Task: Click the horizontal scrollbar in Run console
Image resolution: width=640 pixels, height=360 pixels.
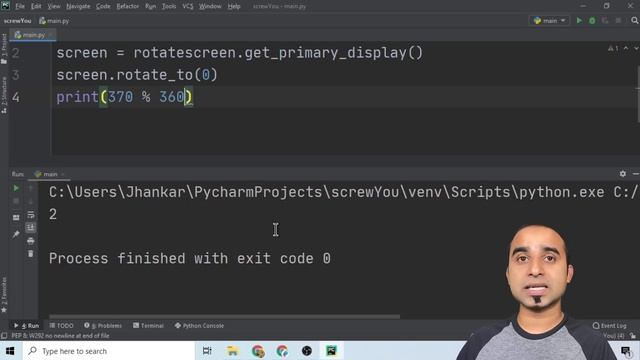Action: 224,316
